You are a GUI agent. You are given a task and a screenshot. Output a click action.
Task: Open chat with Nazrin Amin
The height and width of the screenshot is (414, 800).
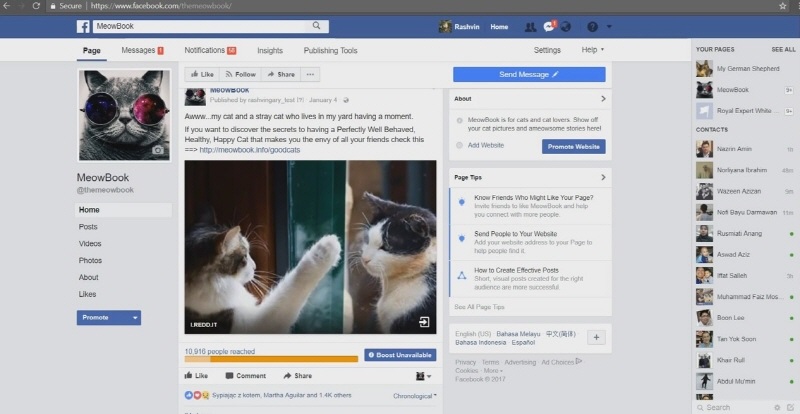[745, 149]
